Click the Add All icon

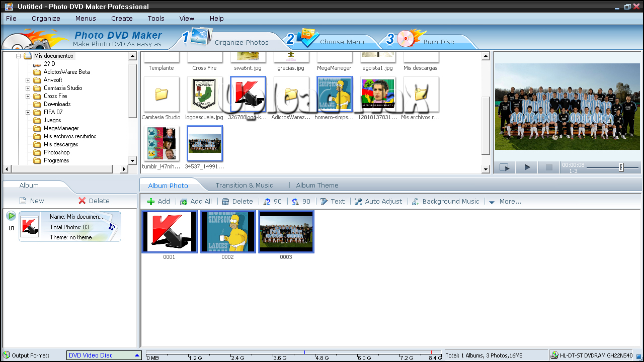184,202
